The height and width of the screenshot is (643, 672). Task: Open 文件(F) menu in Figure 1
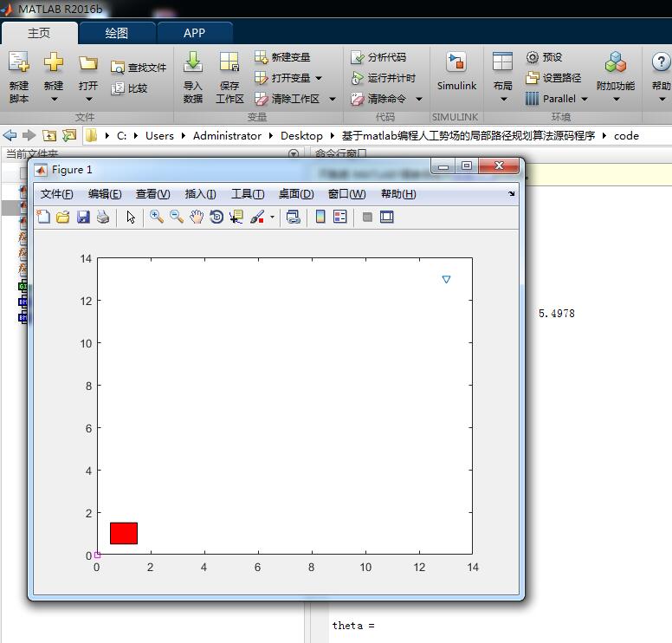(56, 194)
